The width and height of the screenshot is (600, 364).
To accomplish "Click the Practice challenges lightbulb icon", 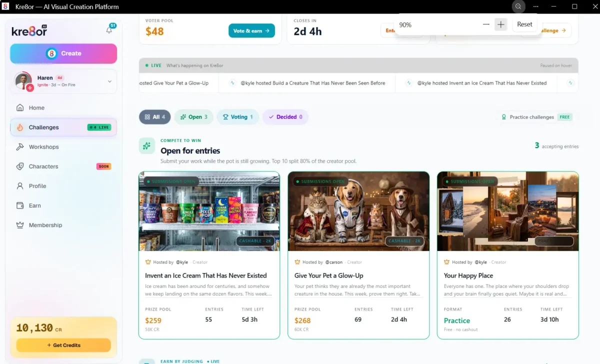I will 504,117.
